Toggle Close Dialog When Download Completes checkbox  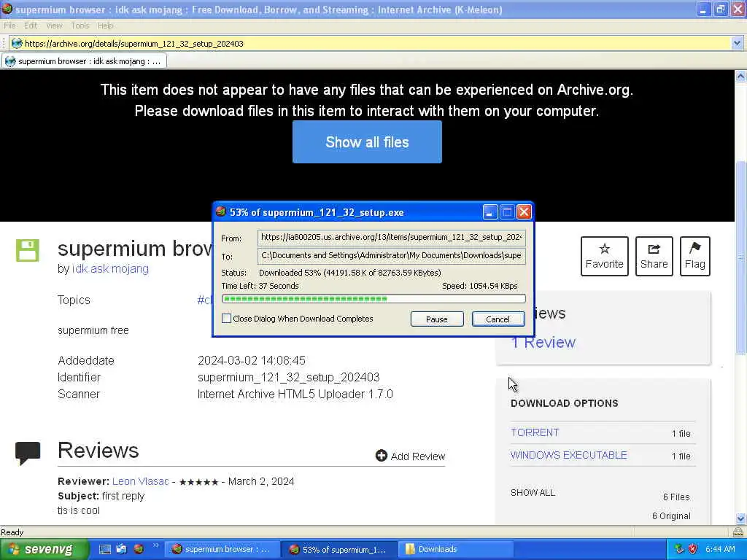click(x=226, y=318)
